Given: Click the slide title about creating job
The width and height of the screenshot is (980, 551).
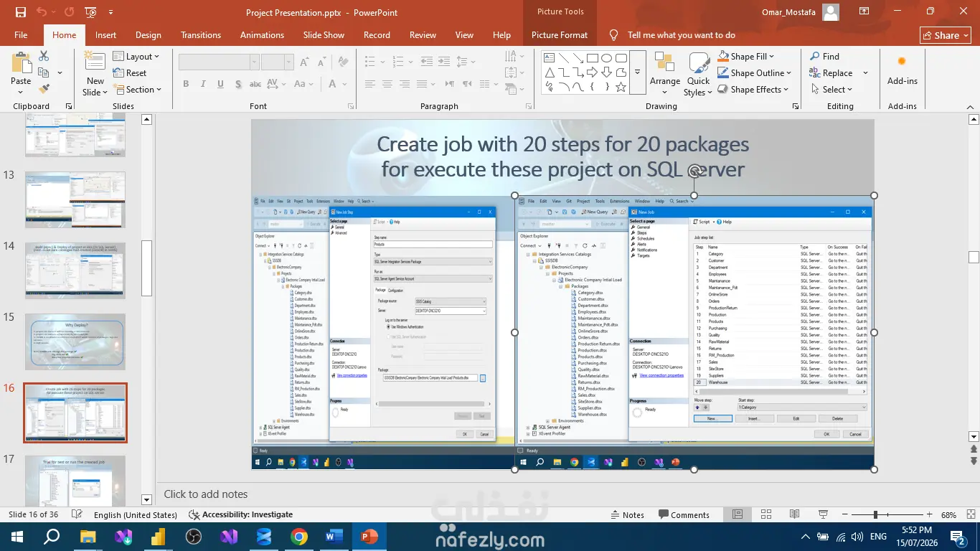Looking at the screenshot, I should [x=563, y=157].
